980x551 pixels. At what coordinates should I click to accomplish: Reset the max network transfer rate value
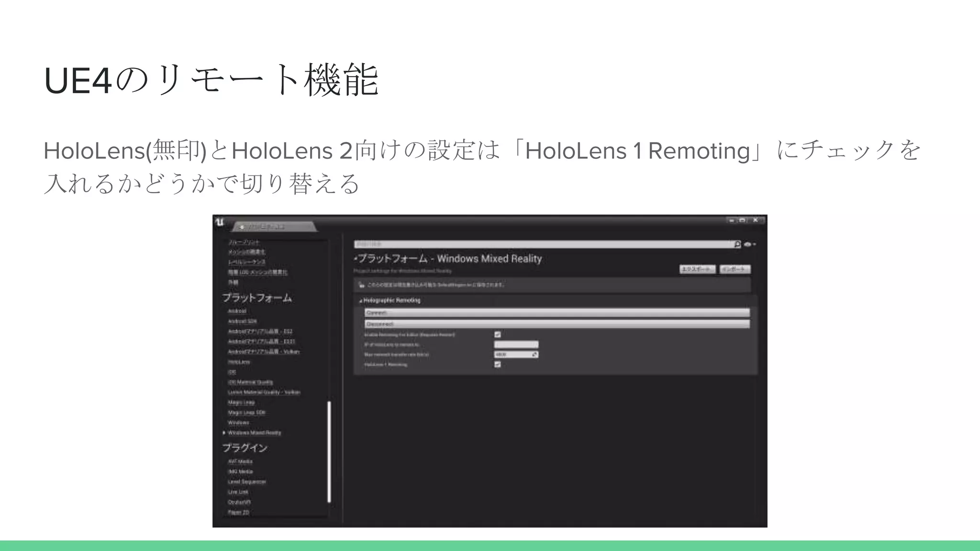click(535, 354)
